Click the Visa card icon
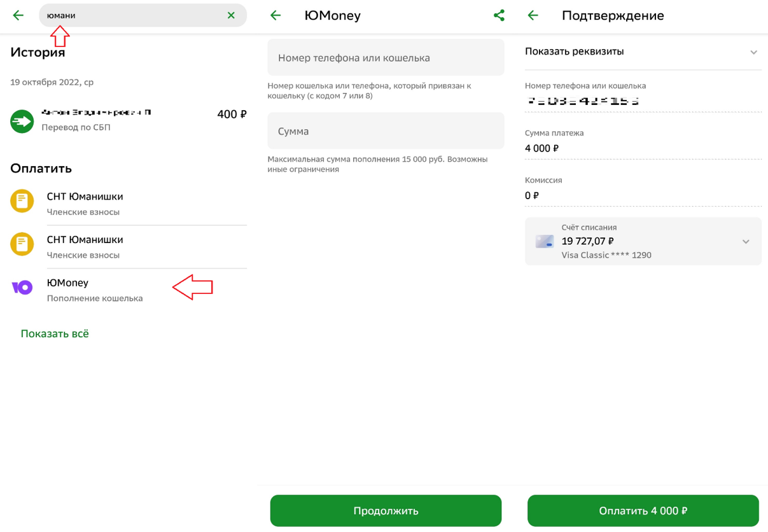 [545, 242]
